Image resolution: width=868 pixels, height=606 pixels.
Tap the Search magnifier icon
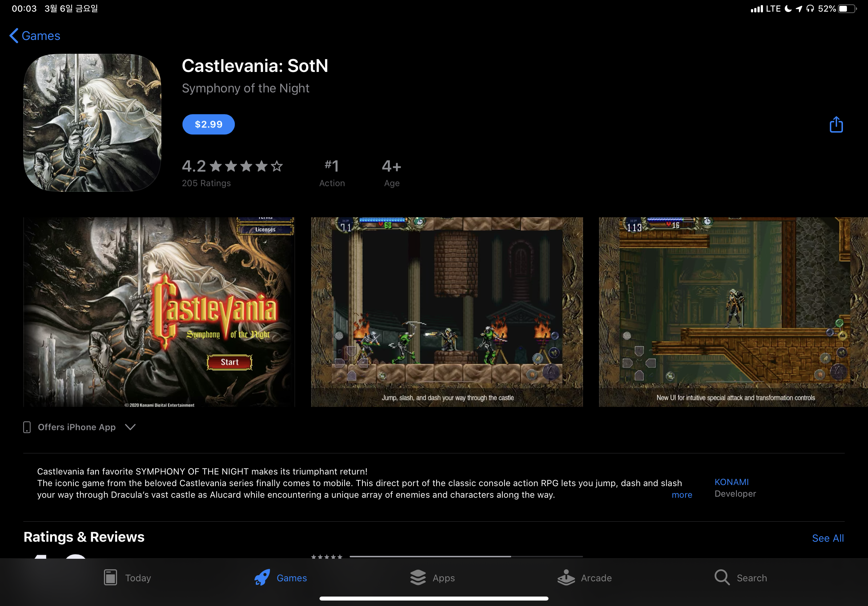click(722, 577)
